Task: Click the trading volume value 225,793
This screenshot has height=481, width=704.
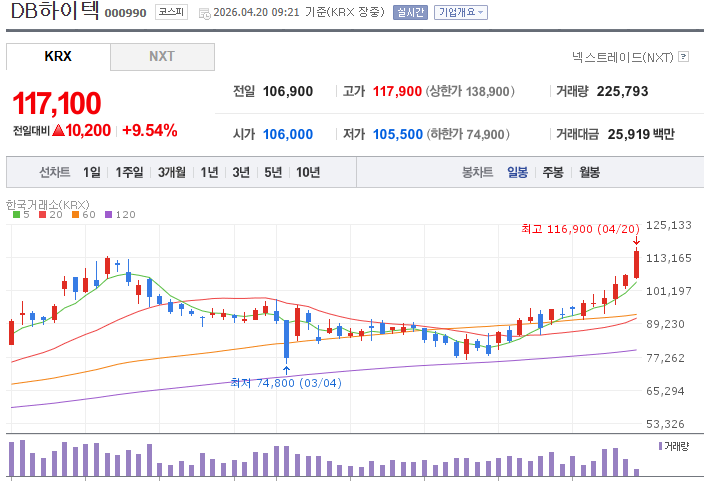Action: [x=622, y=92]
